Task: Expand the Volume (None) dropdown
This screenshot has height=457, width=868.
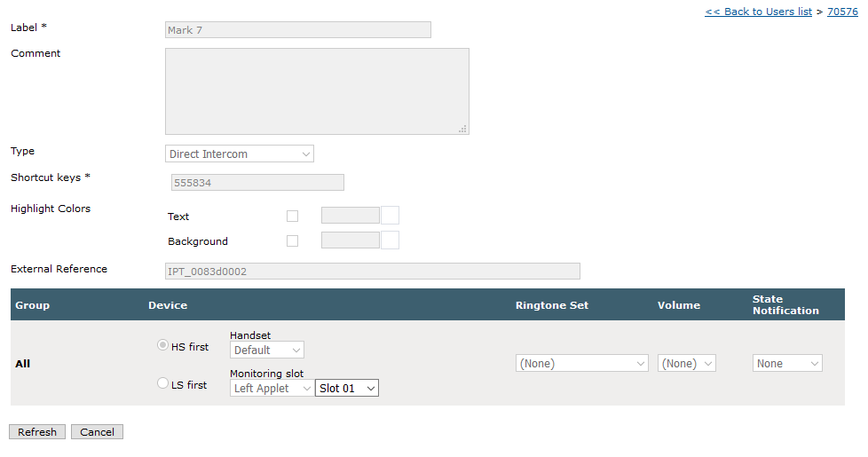Action: [x=686, y=364]
